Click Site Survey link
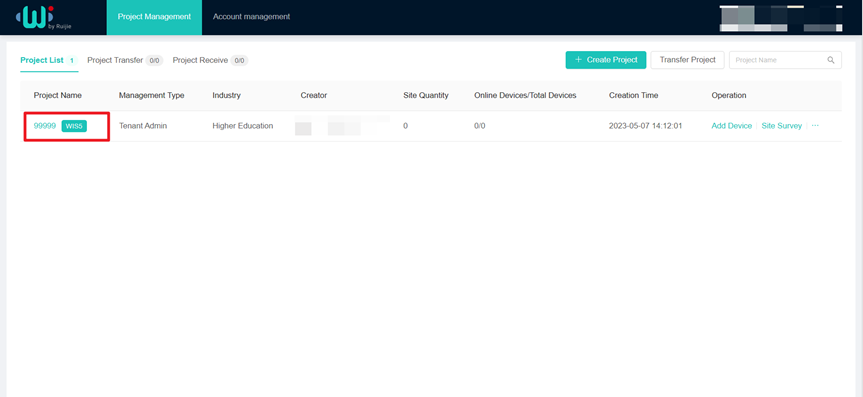The image size is (863, 397). click(x=782, y=126)
